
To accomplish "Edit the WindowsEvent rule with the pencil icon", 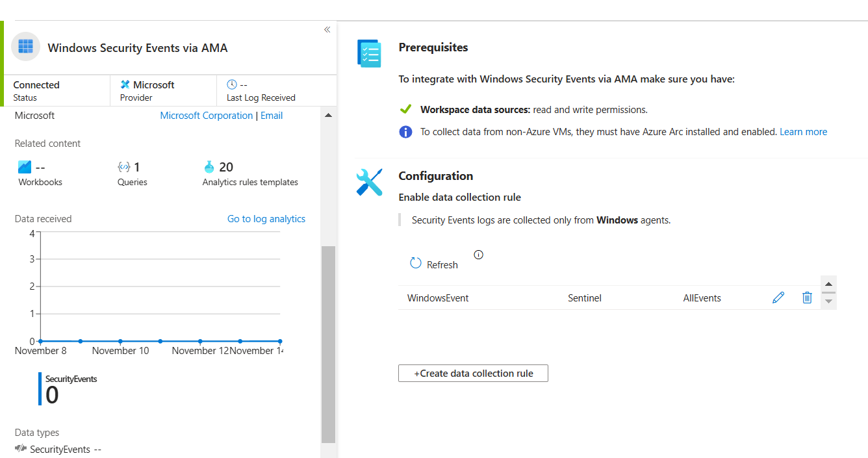I will pos(778,297).
